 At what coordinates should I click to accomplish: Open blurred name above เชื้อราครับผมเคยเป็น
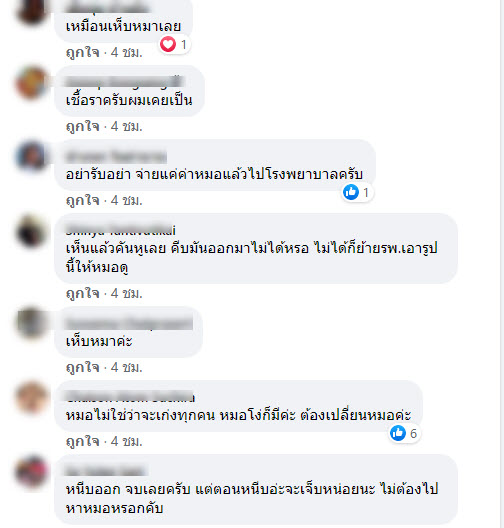(124, 82)
